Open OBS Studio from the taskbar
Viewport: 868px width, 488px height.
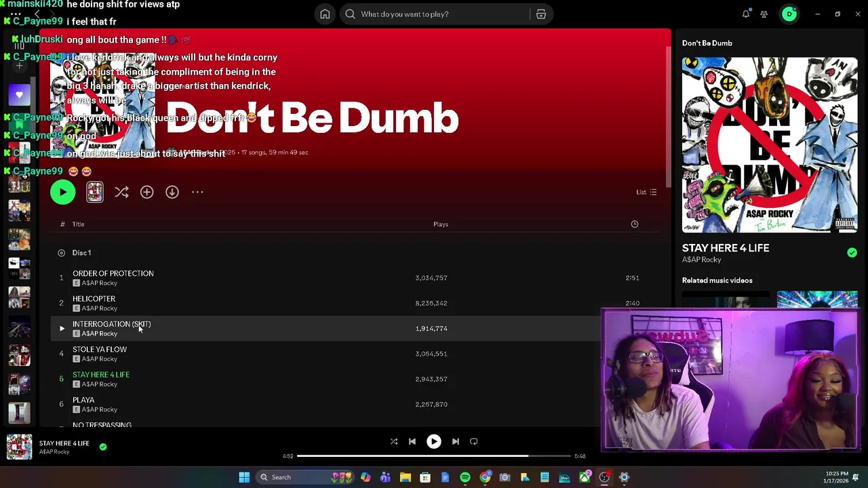[604, 477]
